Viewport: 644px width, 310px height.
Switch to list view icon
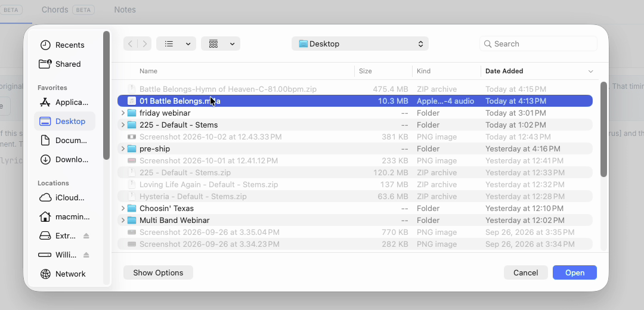coord(169,44)
